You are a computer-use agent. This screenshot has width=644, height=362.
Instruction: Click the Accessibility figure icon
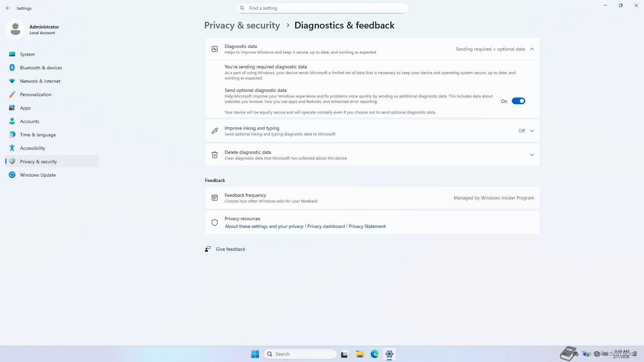[x=12, y=148]
